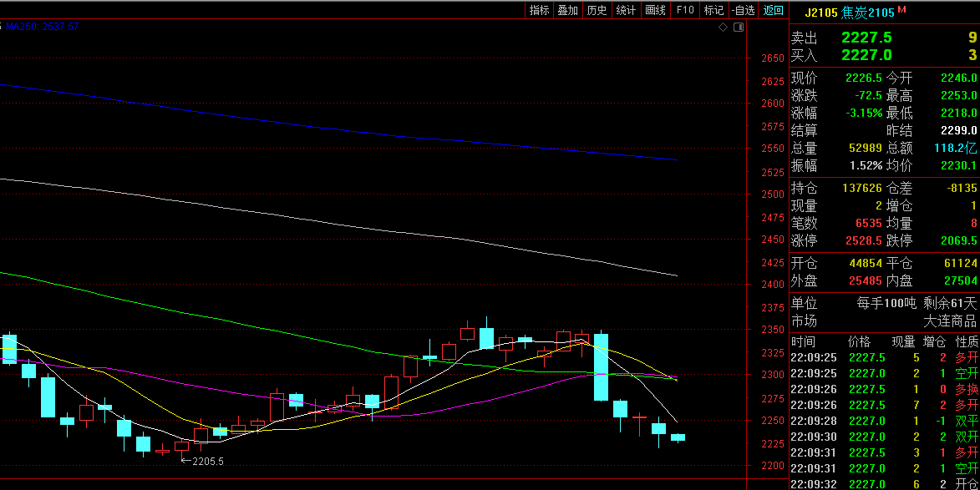
Task: Click the 买入 price 2227.0
Action: pyautogui.click(x=866, y=55)
